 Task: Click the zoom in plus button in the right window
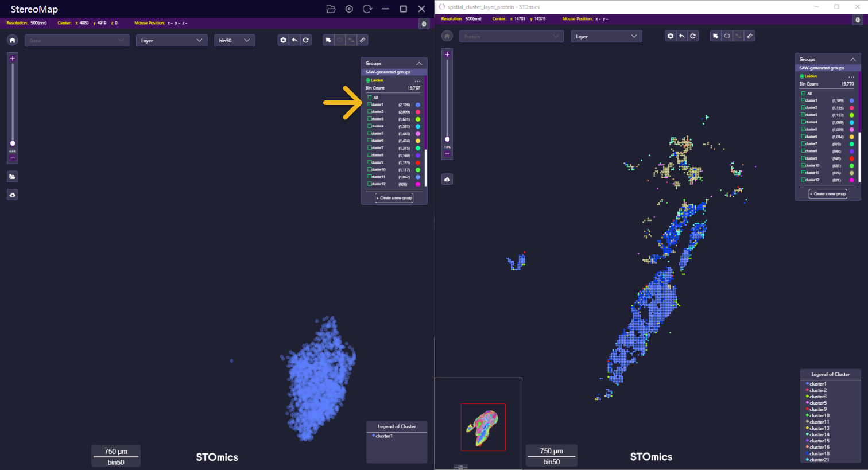[447, 55]
